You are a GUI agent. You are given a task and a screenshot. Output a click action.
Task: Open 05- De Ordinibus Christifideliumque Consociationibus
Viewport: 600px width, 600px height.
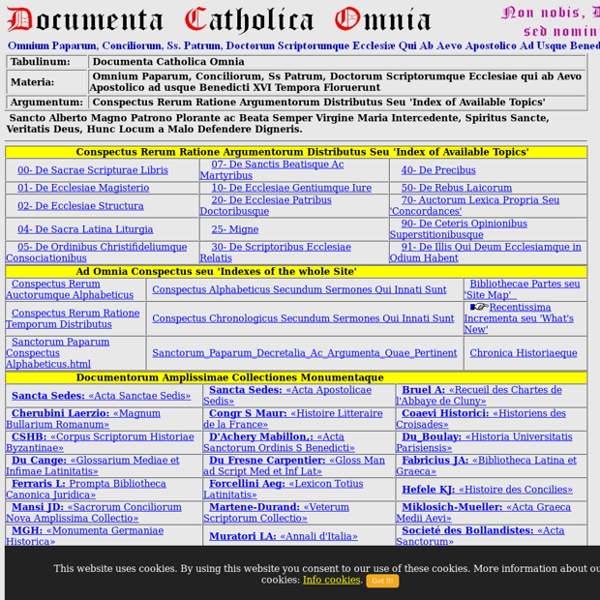pyautogui.click(x=96, y=252)
